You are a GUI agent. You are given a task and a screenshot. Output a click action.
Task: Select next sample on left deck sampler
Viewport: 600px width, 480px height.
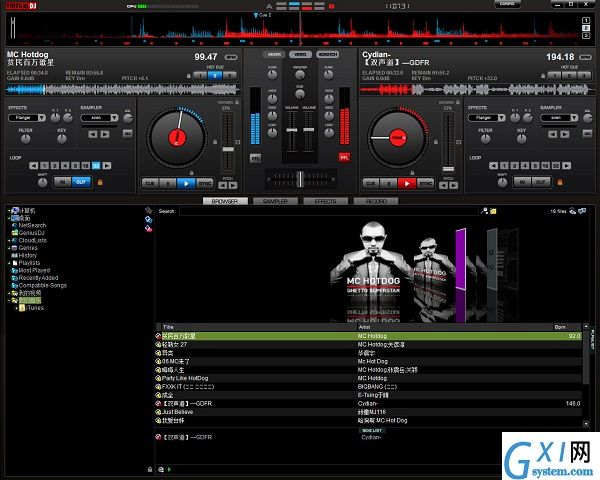[x=105, y=134]
